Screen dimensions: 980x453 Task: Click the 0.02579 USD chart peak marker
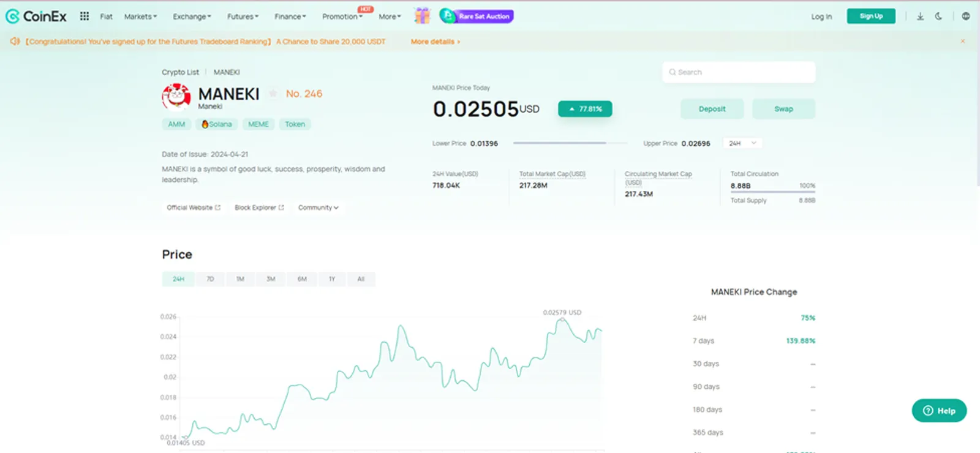(562, 319)
